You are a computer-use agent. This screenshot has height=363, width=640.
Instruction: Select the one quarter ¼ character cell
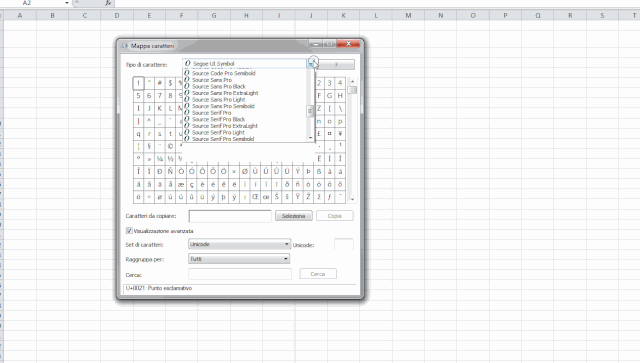(160, 158)
